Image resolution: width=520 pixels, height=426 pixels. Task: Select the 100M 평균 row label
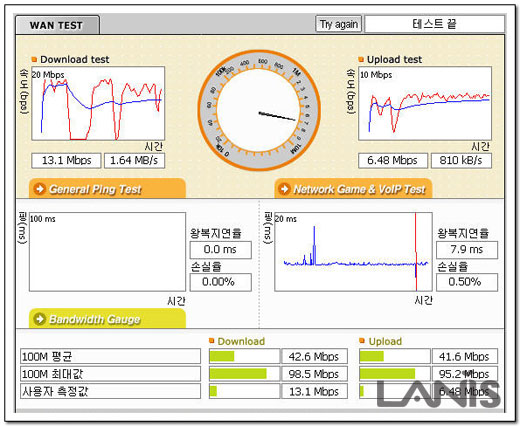(x=110, y=356)
